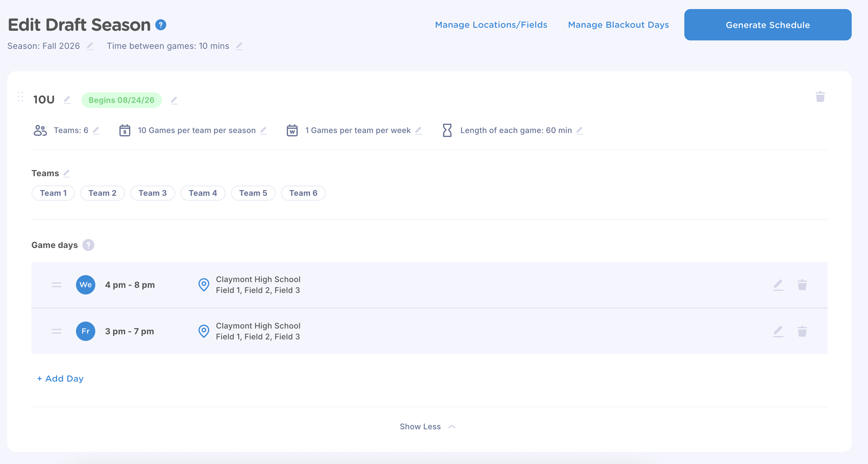This screenshot has width=868, height=464.
Task: Delete the 10U division with trash icon
Action: click(x=820, y=97)
